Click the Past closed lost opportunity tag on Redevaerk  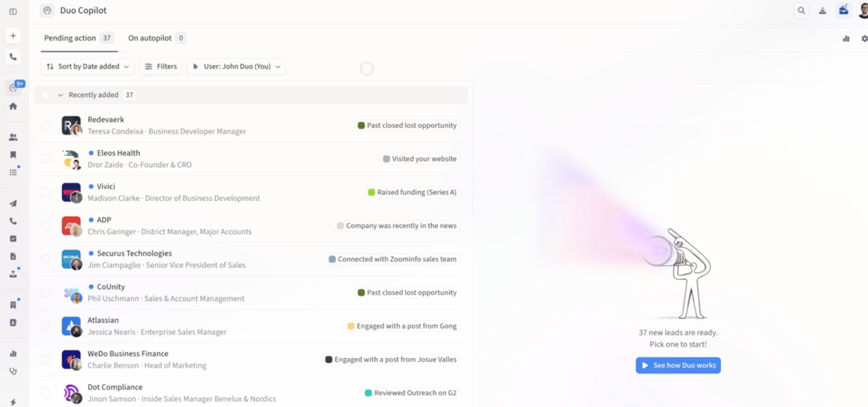coord(407,125)
